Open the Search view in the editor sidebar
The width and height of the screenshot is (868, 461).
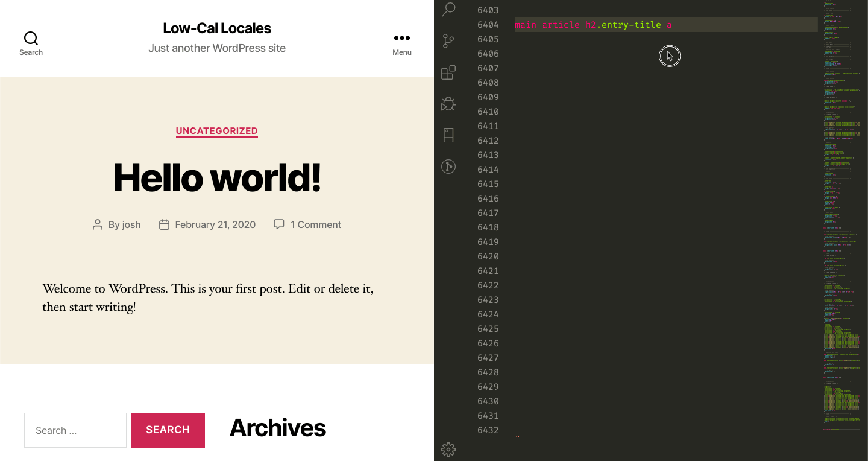pos(448,9)
